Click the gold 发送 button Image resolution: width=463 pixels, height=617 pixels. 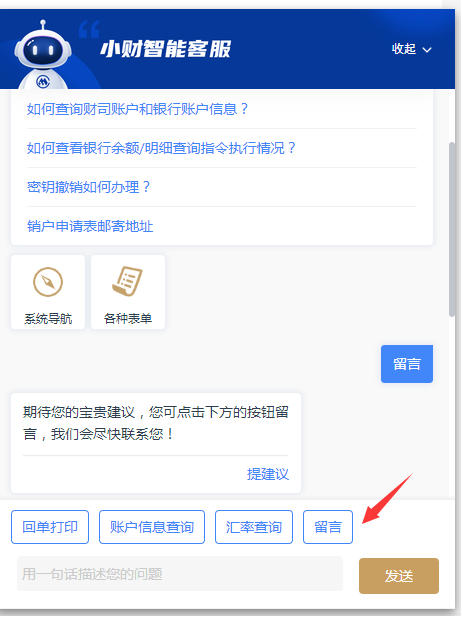(x=399, y=576)
